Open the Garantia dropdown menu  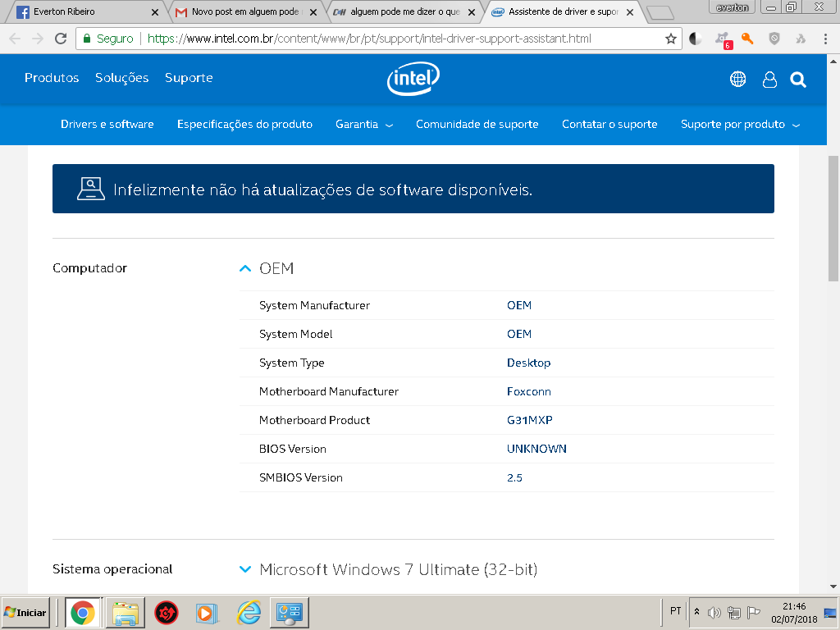[x=364, y=125]
